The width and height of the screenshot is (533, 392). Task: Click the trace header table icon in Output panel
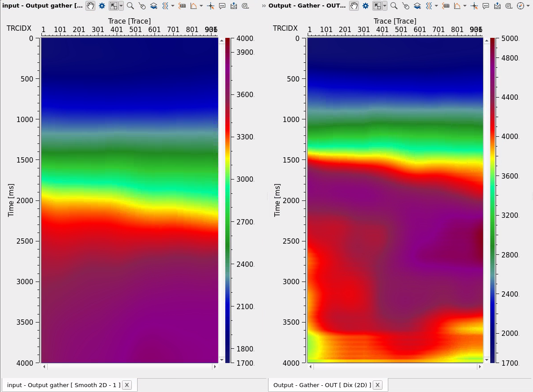coord(445,6)
